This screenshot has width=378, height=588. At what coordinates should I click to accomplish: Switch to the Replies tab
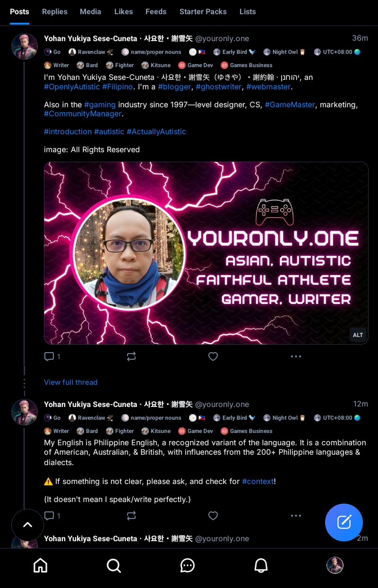pos(55,12)
